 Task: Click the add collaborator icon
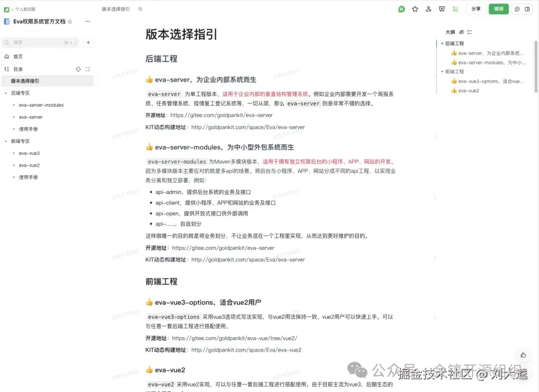pos(428,9)
